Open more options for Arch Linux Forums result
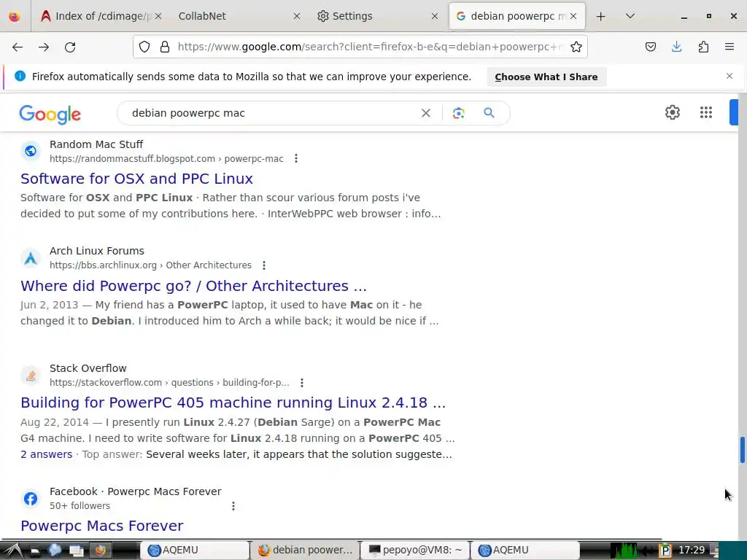 (x=264, y=265)
